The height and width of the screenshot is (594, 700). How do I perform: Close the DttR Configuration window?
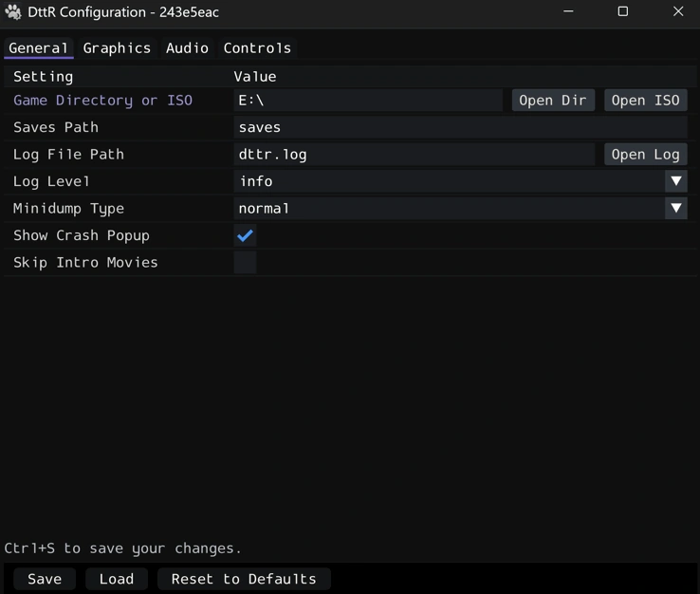[677, 11]
